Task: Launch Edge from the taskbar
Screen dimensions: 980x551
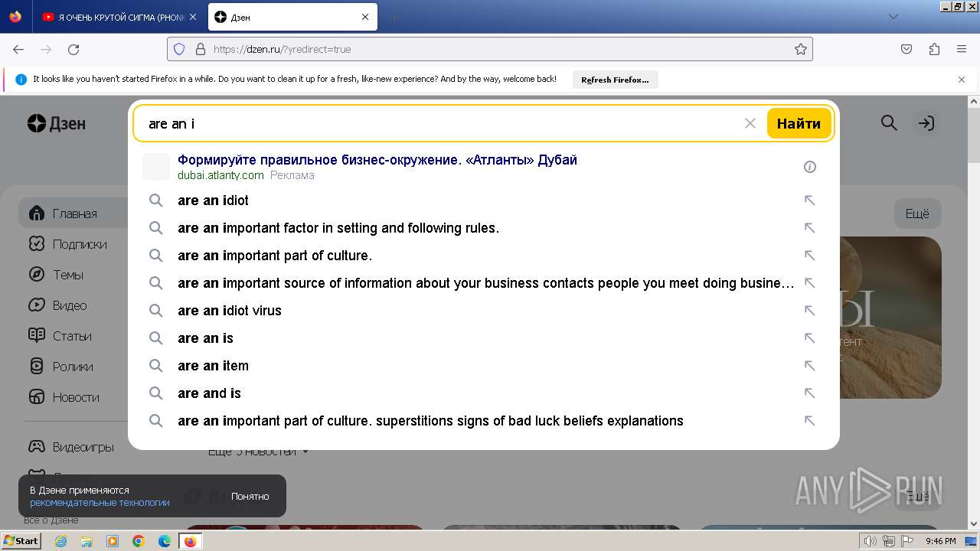Action: point(164,541)
